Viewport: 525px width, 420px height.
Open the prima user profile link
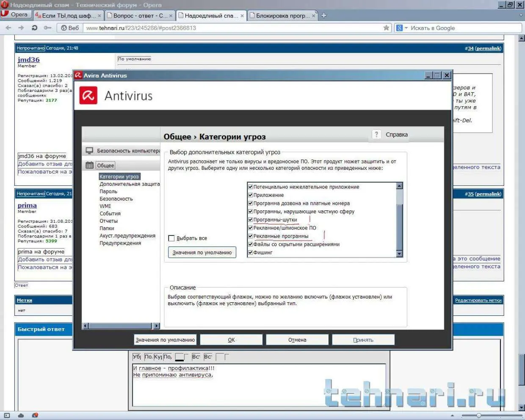27,205
